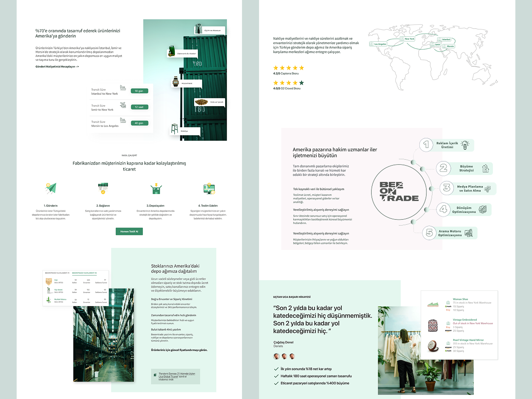
Task: Click the Shopify logo in the Pearl Vintage Hand Mirror card
Action: tap(448, 351)
